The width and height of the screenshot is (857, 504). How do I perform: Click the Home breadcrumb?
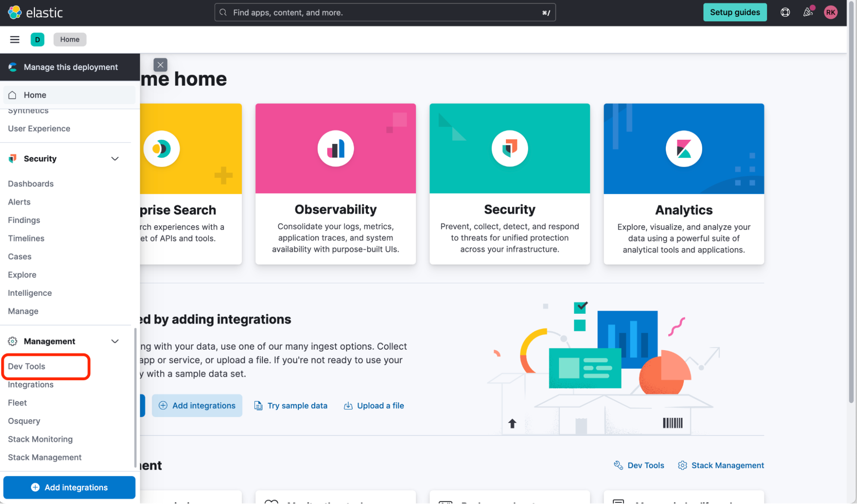tap(70, 39)
